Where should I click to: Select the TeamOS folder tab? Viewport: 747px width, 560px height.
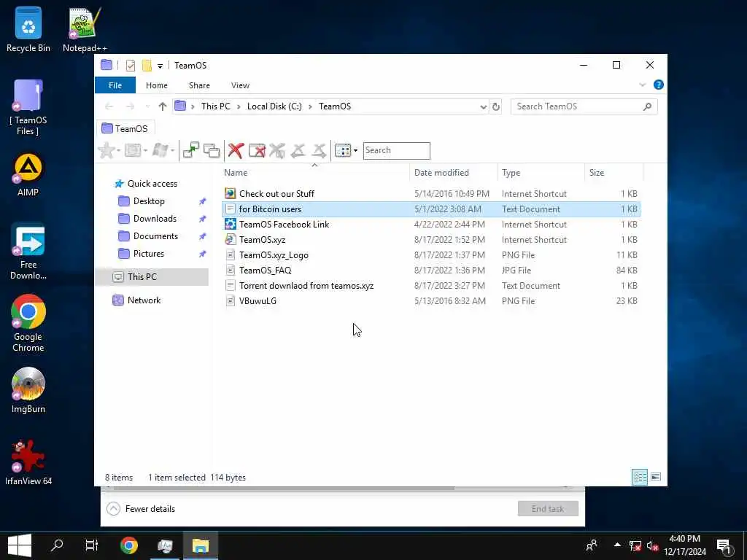pos(125,128)
